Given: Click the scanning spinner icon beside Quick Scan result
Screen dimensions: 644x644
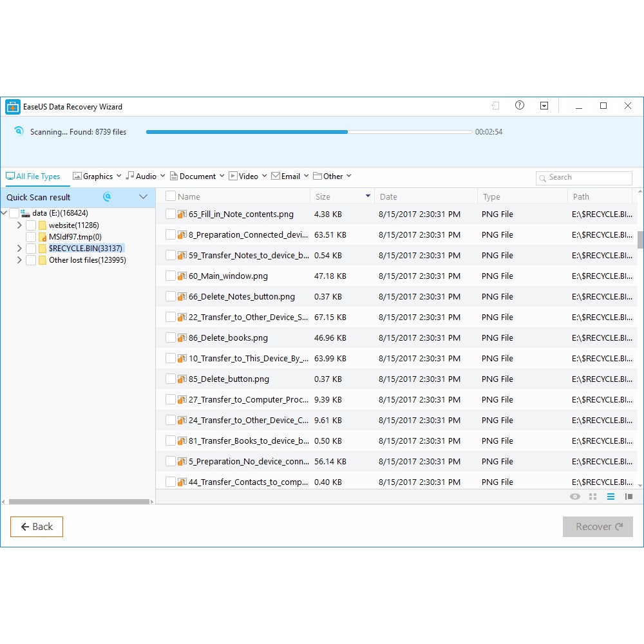Looking at the screenshot, I should coord(108,197).
